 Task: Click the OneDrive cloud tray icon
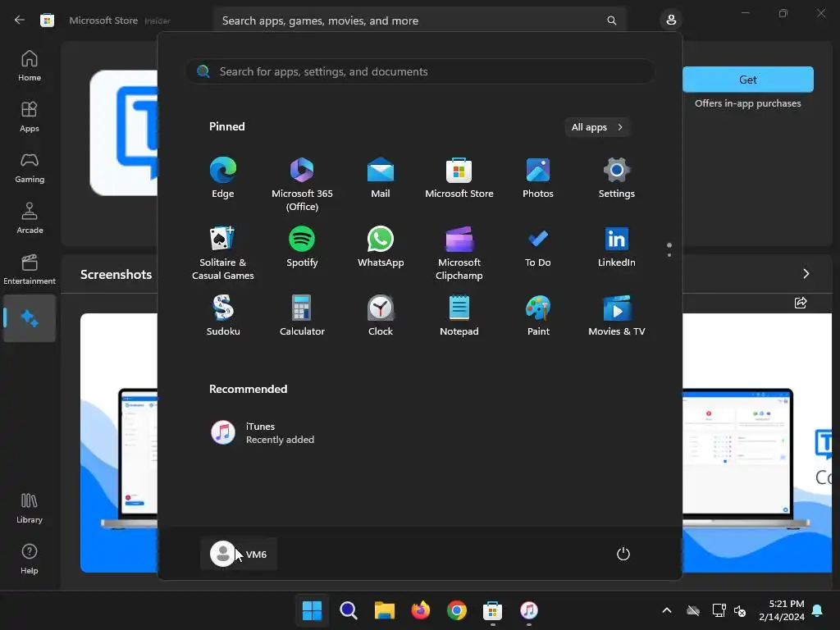693,610
